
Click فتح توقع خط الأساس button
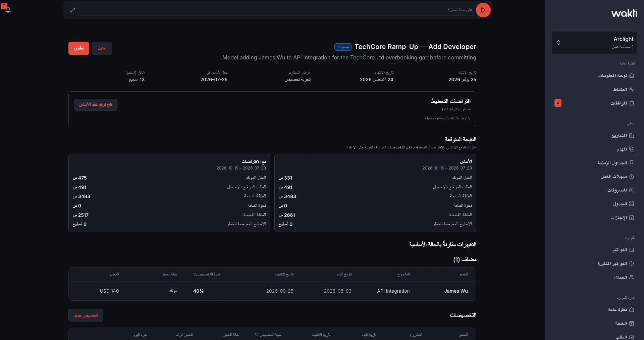coord(96,105)
